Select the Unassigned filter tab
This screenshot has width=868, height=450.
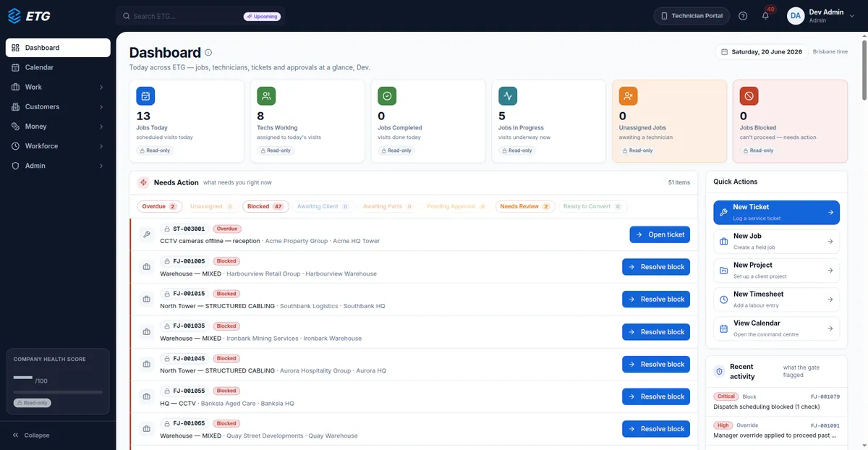pyautogui.click(x=211, y=207)
